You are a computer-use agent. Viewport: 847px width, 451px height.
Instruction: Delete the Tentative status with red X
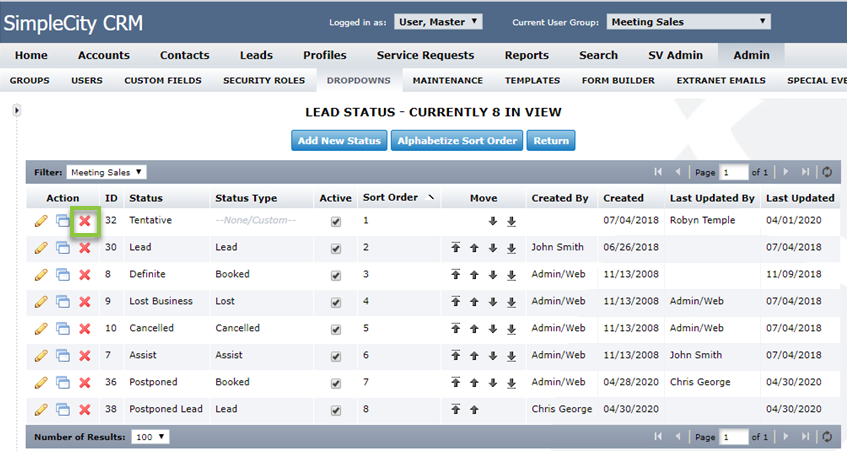(85, 221)
